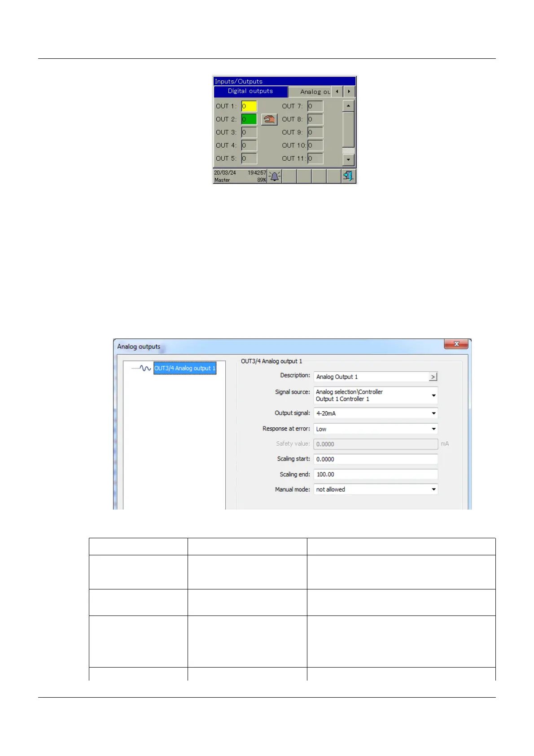Switch to the Analog outputs tab
534x756 pixels.
[x=310, y=92]
